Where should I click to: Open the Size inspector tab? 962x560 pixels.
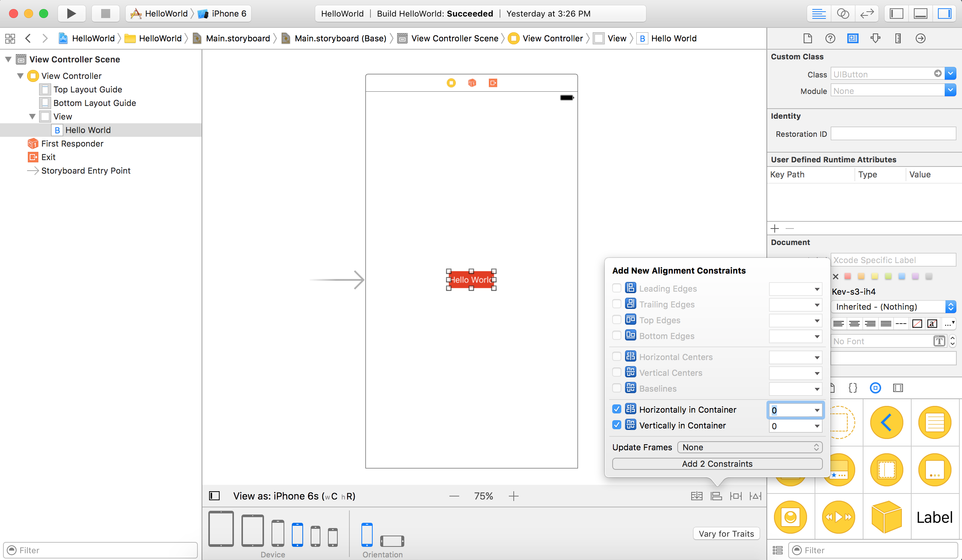898,38
